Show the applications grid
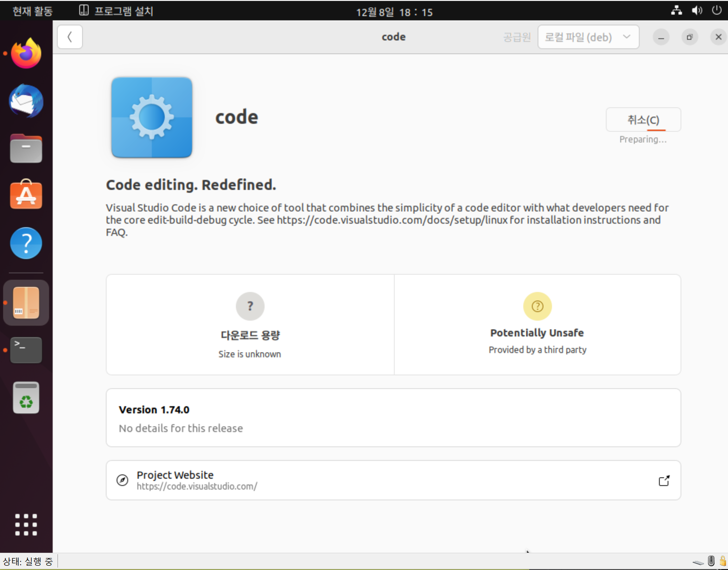 pyautogui.click(x=26, y=524)
